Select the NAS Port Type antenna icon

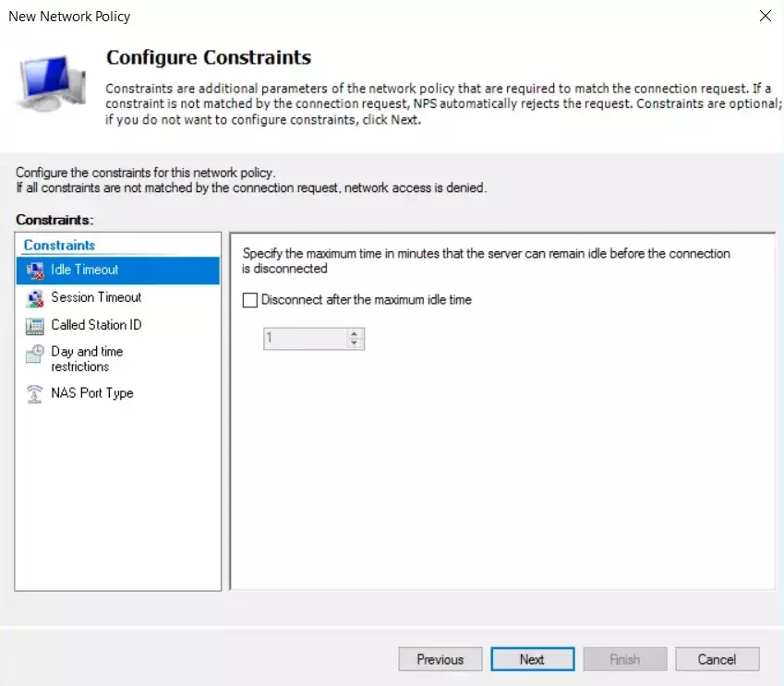pos(33,392)
